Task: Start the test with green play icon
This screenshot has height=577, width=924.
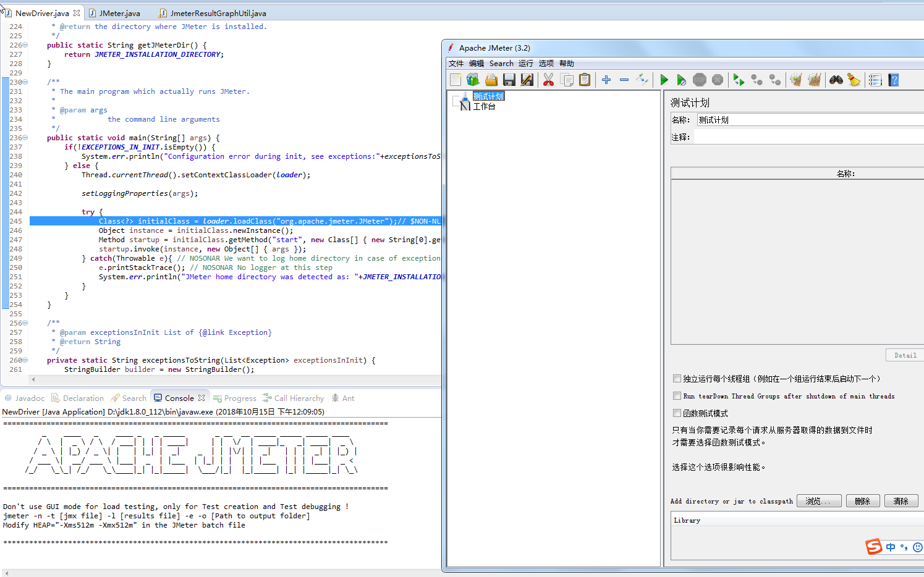Action: tap(664, 80)
